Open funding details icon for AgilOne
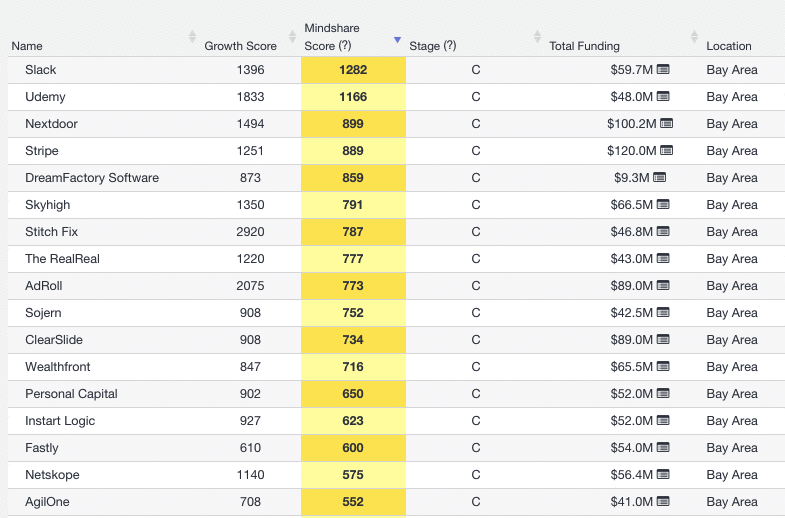Viewport: 785px width, 518px height. coord(663,502)
